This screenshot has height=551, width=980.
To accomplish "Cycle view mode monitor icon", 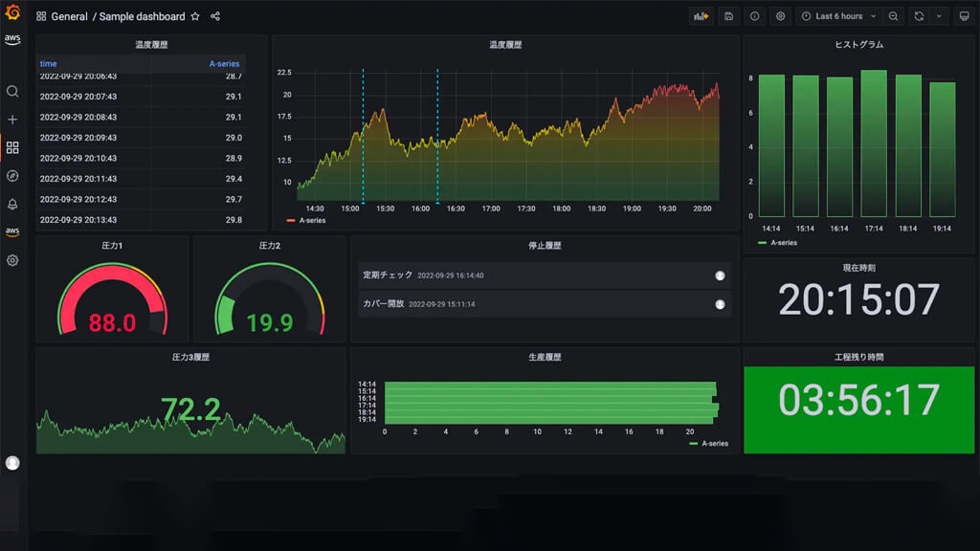I will pos(965,16).
